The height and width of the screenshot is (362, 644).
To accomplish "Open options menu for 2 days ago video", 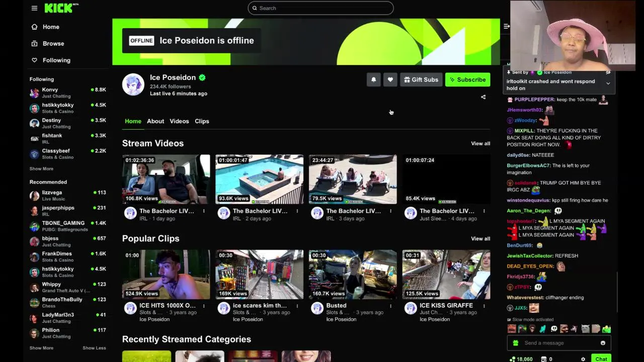I will click(x=297, y=211).
